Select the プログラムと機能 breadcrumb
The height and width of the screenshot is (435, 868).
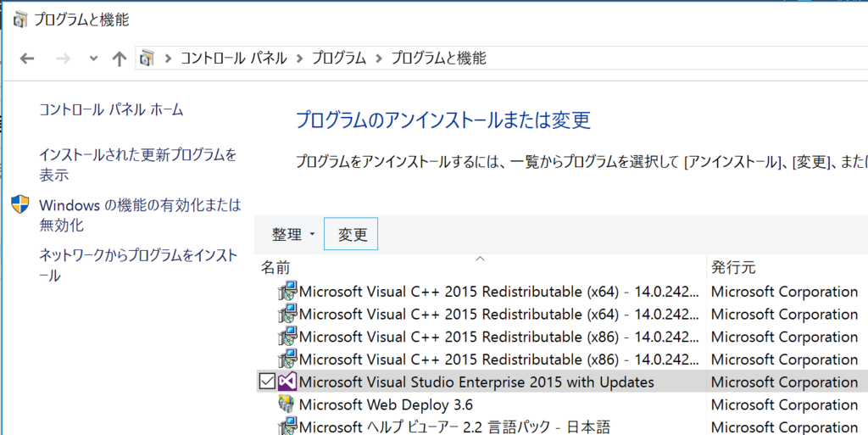pos(438,58)
